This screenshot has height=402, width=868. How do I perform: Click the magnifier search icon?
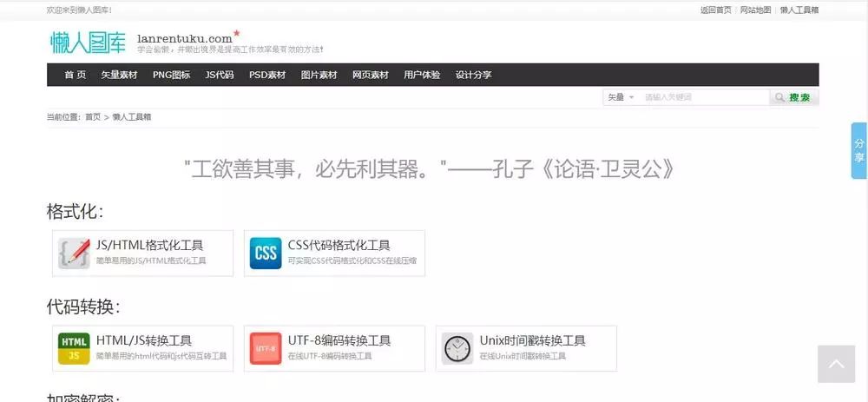pos(779,97)
